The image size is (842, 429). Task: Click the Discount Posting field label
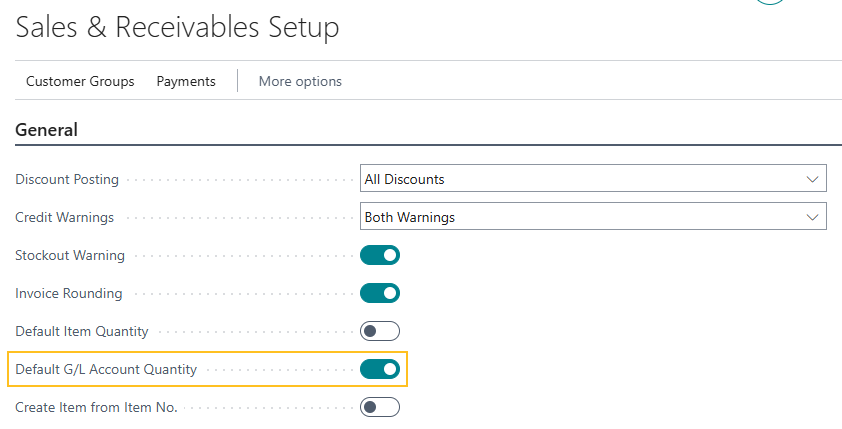click(x=67, y=179)
